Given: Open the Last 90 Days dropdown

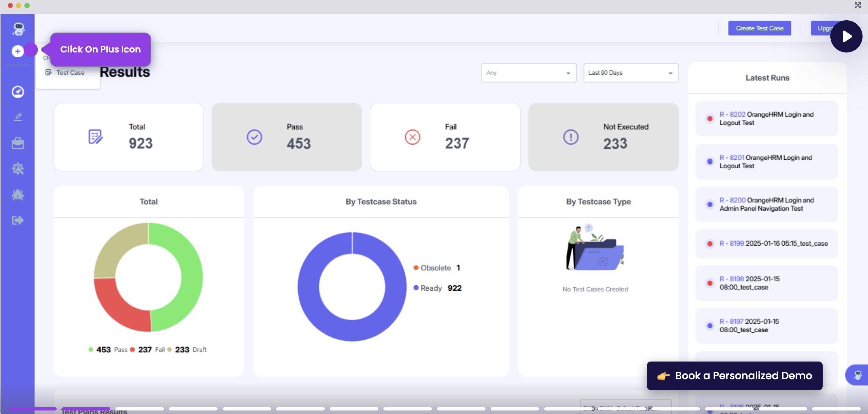Looking at the screenshot, I should pos(631,73).
